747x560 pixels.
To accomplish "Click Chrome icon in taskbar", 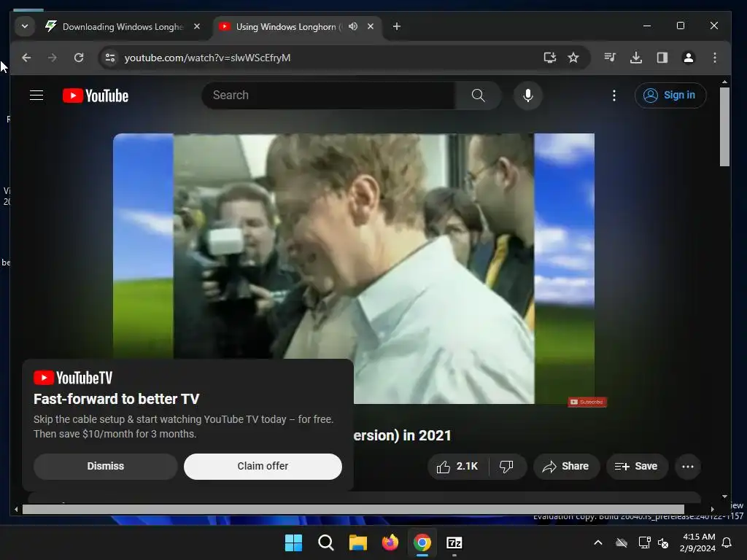I will coord(422,542).
